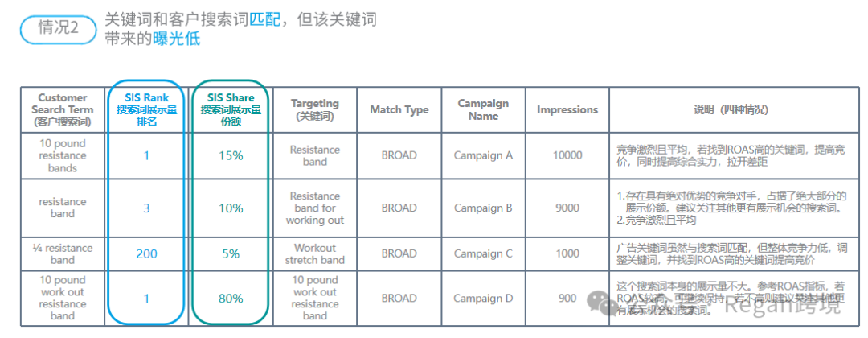Click the 情况2 rounded label badge
The height and width of the screenshot is (338, 868).
(x=58, y=28)
